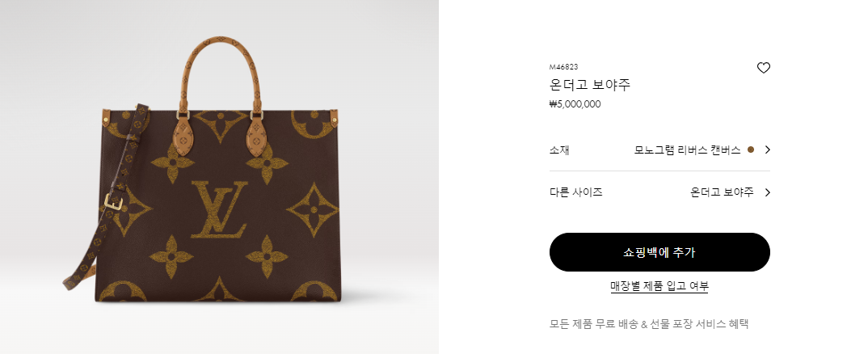
Task: Click the large LV logo on the bag
Action: point(219,209)
